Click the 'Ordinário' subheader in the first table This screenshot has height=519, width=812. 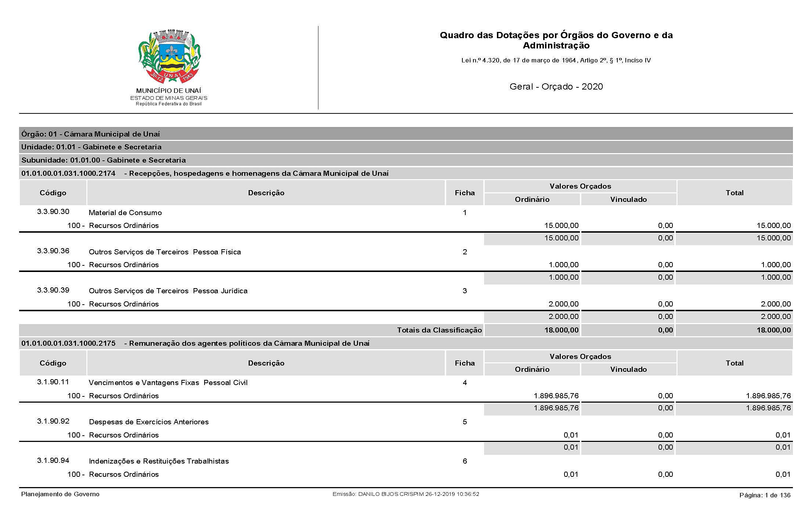[x=532, y=199]
